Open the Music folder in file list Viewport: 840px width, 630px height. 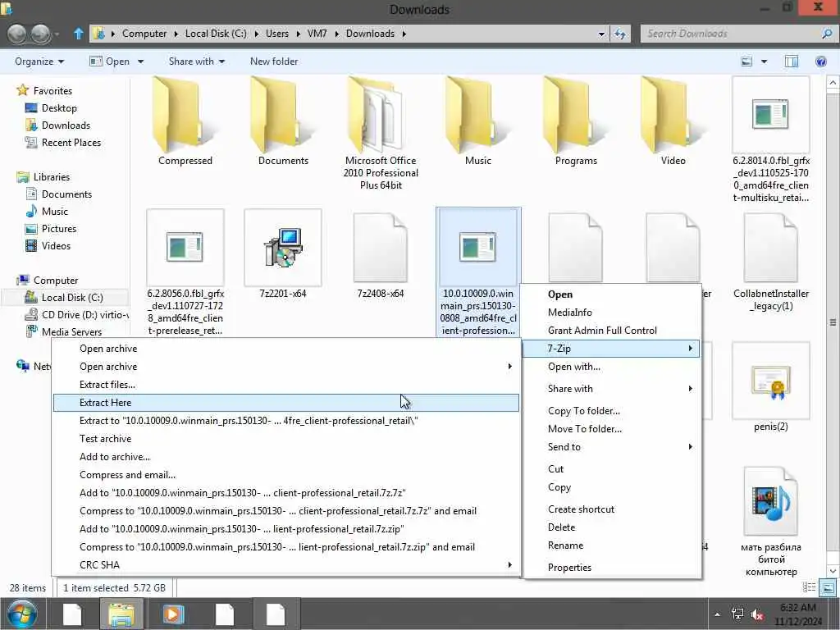point(478,115)
